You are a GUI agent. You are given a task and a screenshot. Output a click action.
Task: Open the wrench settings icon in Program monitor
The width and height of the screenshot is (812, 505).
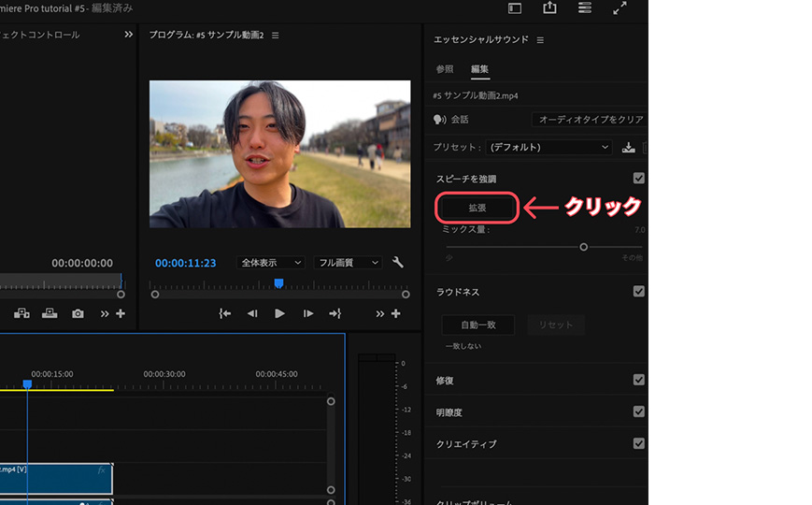pos(398,263)
